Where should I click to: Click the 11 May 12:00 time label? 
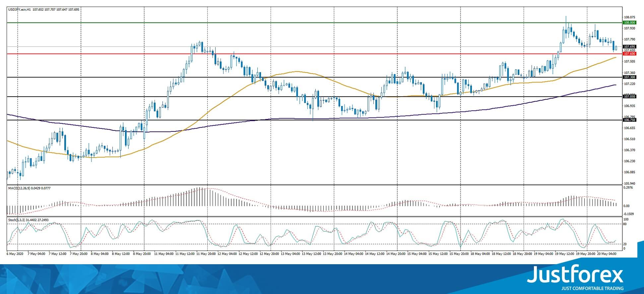pyautogui.click(x=185, y=254)
